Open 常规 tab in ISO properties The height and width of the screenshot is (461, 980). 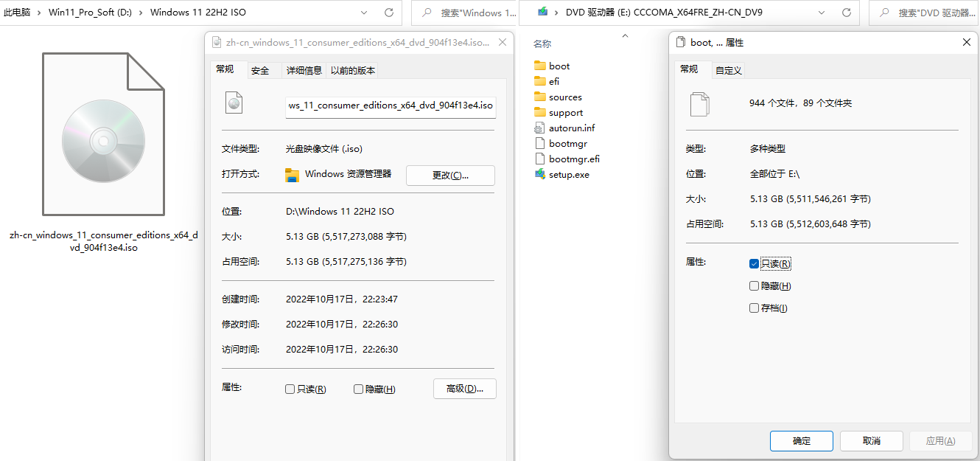(225, 69)
